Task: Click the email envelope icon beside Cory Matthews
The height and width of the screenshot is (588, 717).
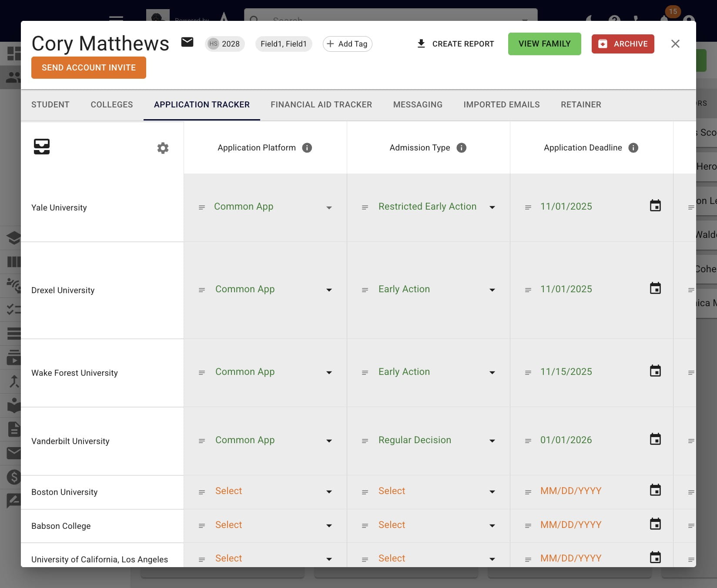Action: coord(187,42)
